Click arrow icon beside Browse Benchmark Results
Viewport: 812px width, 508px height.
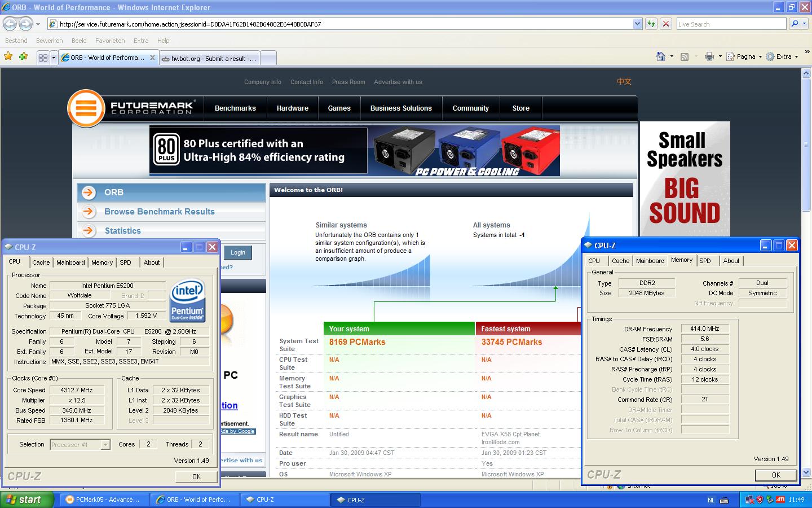(x=89, y=212)
